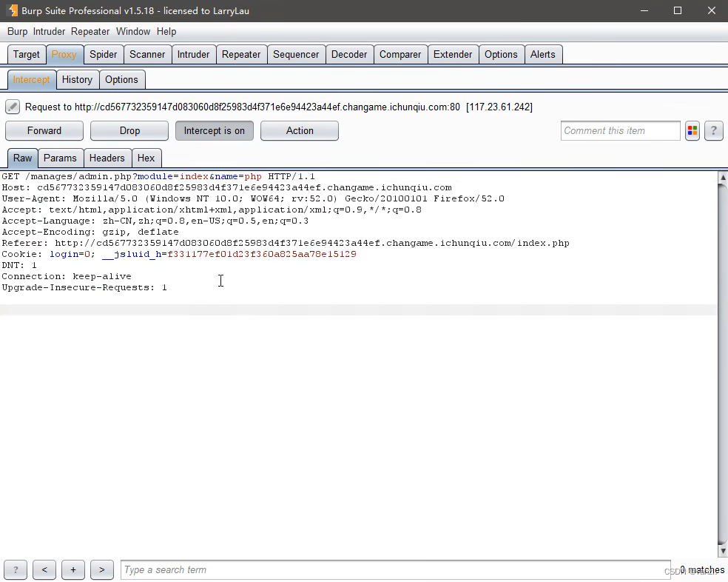Open the Intruder menu in menu bar
The height and width of the screenshot is (582, 728).
pos(49,32)
